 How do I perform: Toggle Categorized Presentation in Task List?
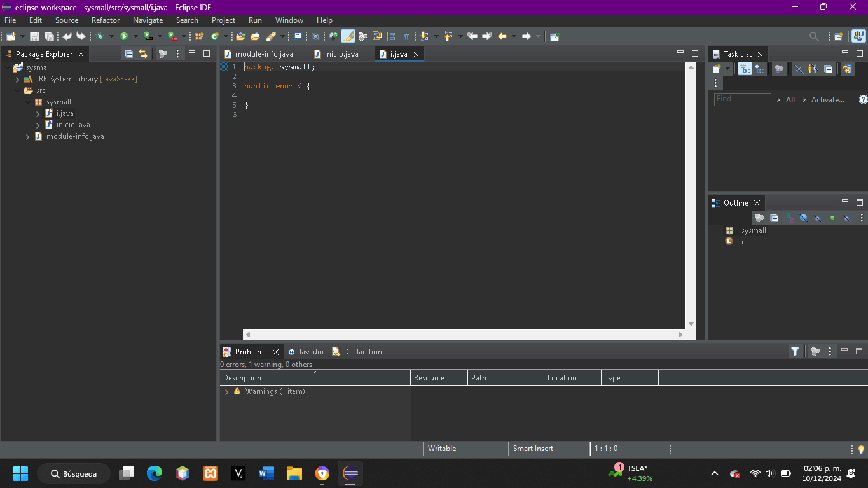click(745, 69)
